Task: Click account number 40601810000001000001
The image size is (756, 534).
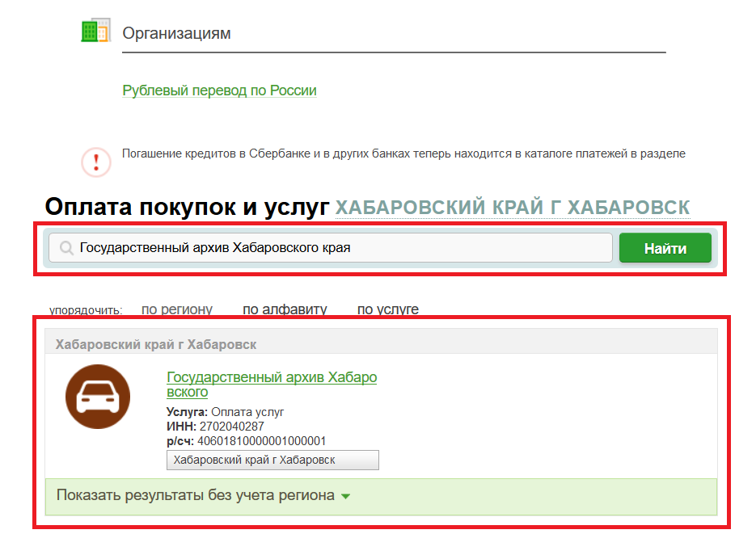Action: point(262,441)
